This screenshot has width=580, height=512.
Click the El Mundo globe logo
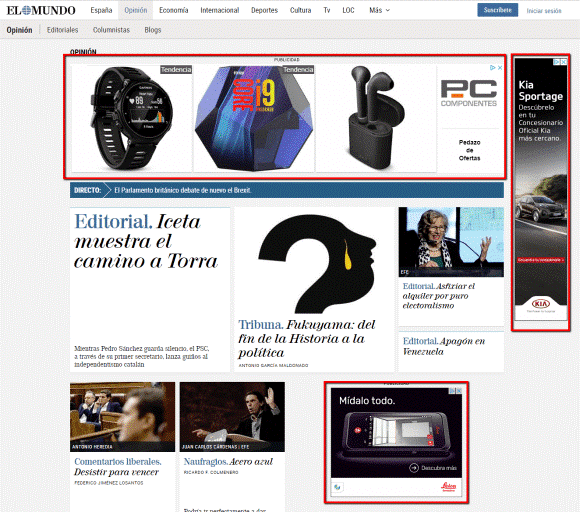coord(41,10)
